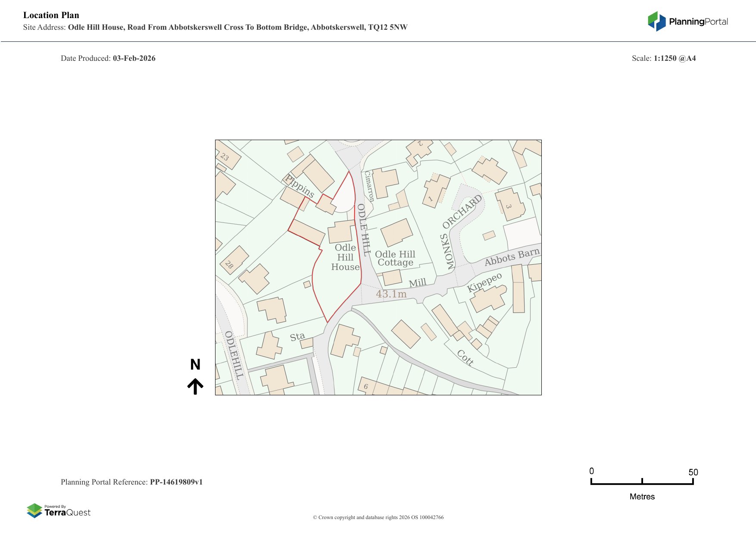Click the site address text
This screenshot has width=756, height=535.
coord(216,27)
